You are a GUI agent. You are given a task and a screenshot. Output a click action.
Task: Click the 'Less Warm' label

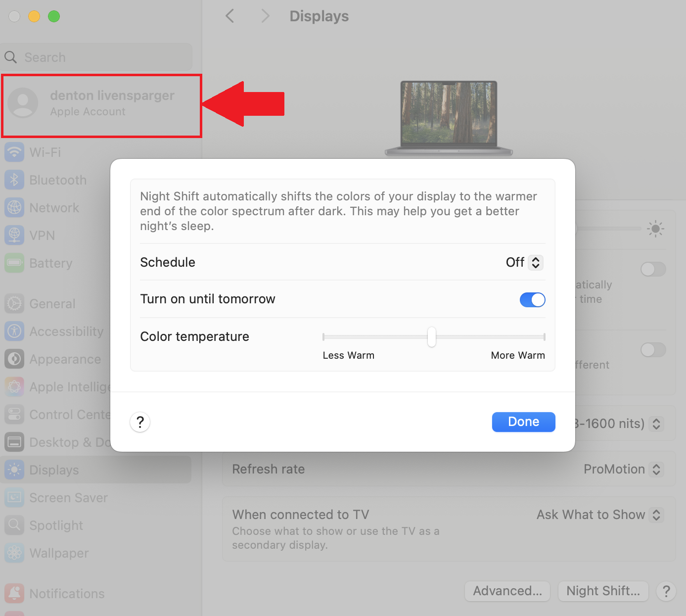click(348, 355)
